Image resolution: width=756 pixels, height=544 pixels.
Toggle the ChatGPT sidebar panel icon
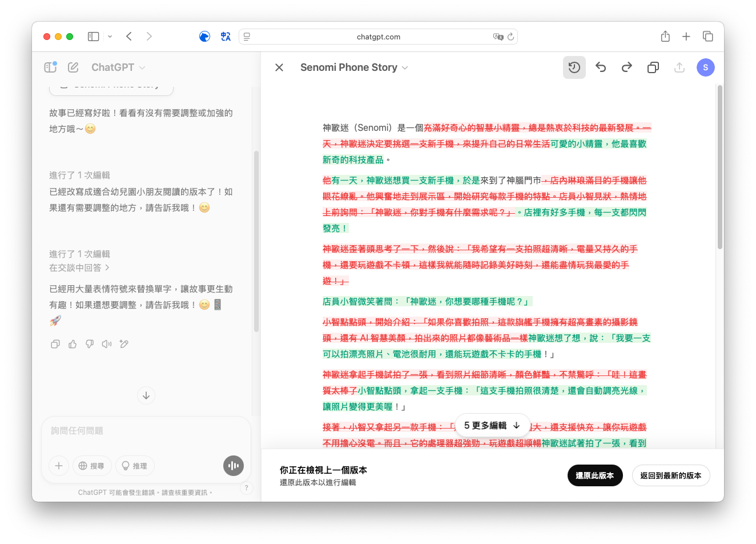pyautogui.click(x=50, y=67)
